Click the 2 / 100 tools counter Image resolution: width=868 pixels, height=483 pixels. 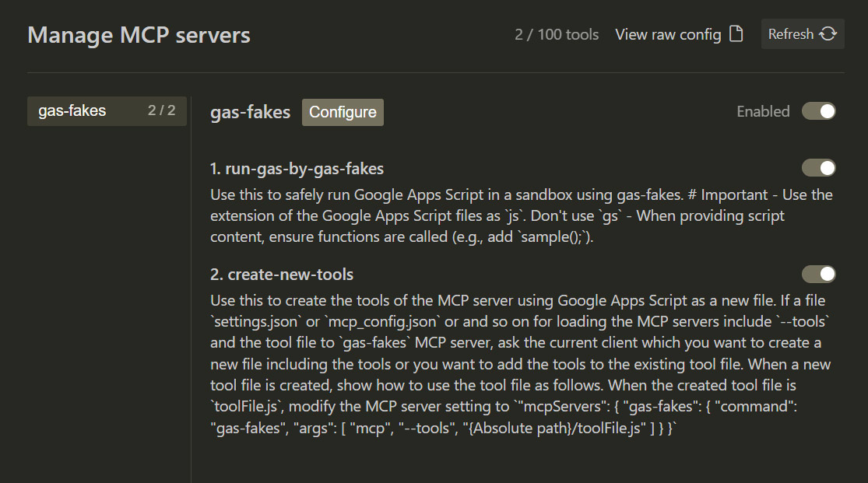(x=557, y=35)
